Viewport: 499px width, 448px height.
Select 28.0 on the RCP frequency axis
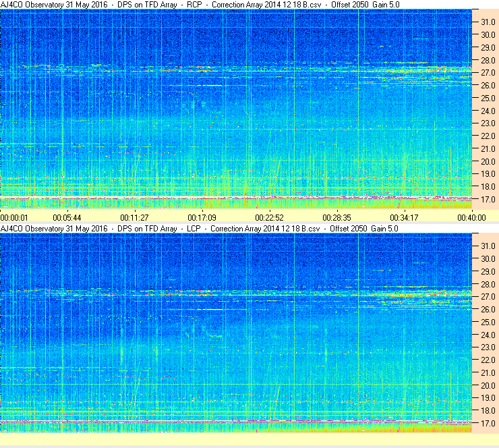pos(488,61)
